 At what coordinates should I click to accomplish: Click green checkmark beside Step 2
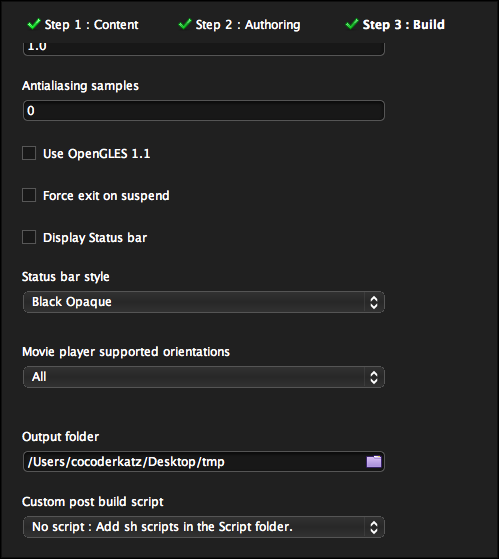pos(185,24)
